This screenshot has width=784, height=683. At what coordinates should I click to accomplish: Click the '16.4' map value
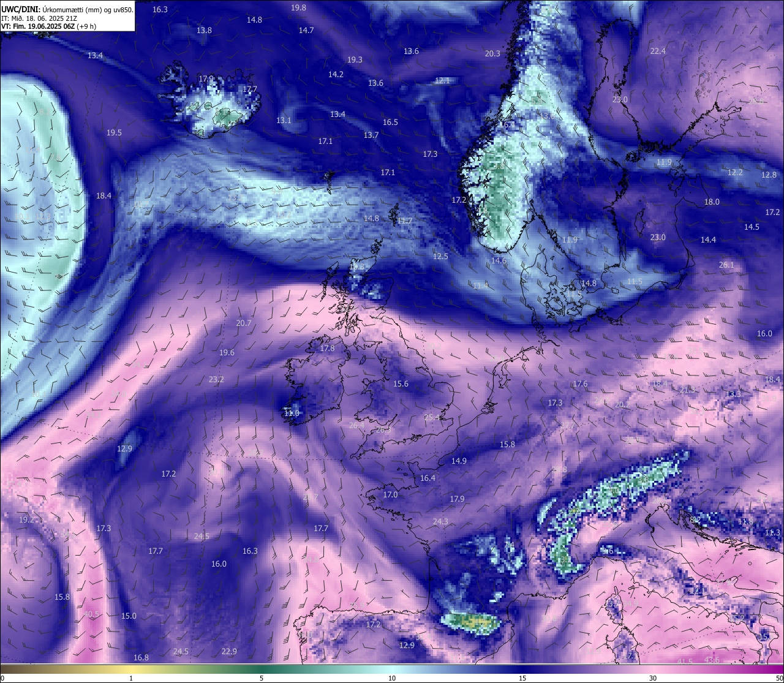(x=428, y=478)
